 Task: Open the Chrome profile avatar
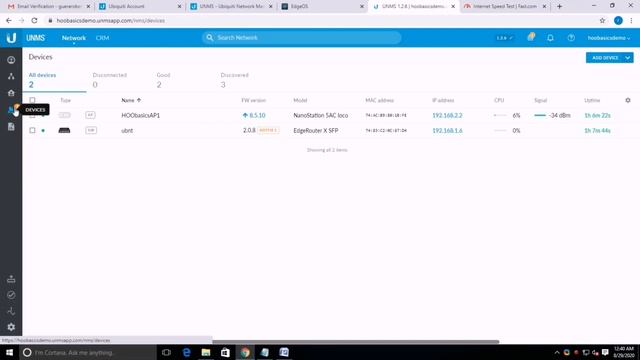618,20
